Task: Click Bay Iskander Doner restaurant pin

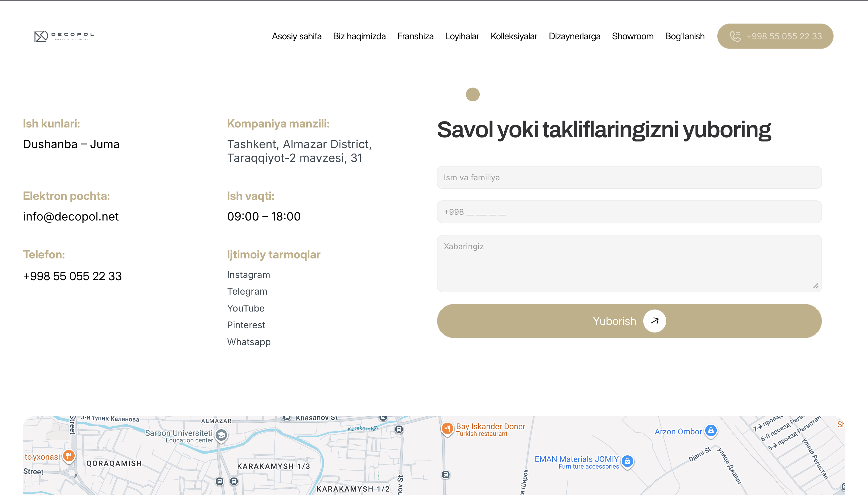Action: point(447,429)
